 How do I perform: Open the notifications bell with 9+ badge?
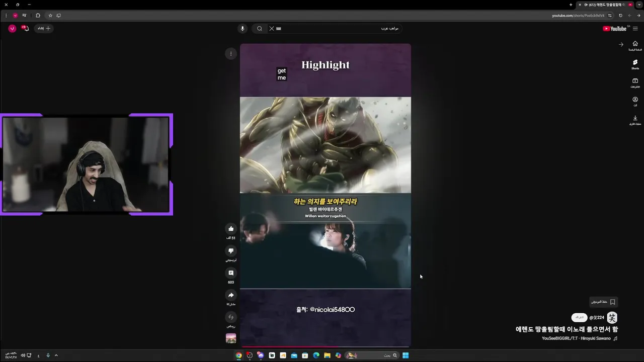[25, 29]
